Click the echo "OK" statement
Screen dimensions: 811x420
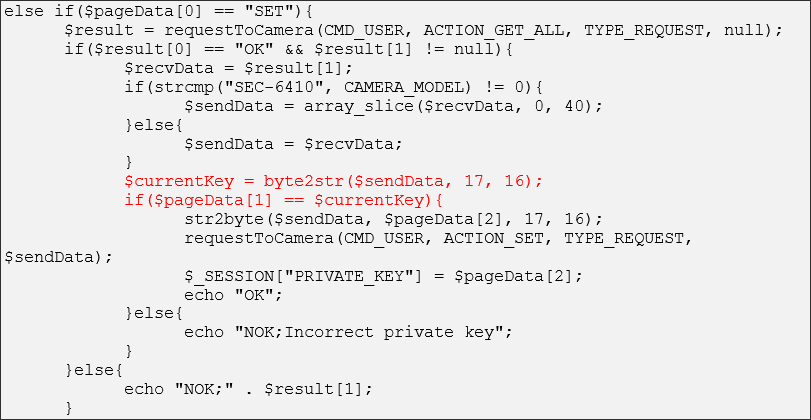[x=234, y=295]
